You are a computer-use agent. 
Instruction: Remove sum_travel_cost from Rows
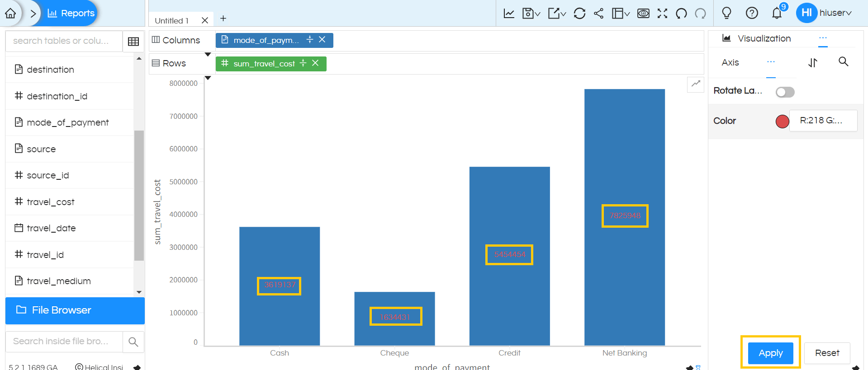tap(315, 63)
